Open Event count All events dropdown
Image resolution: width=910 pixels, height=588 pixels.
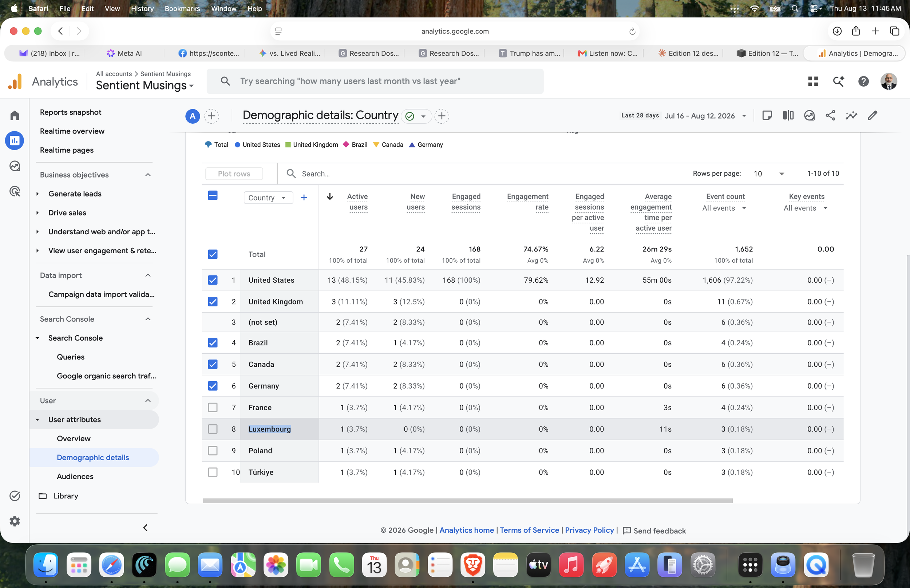tap(724, 208)
